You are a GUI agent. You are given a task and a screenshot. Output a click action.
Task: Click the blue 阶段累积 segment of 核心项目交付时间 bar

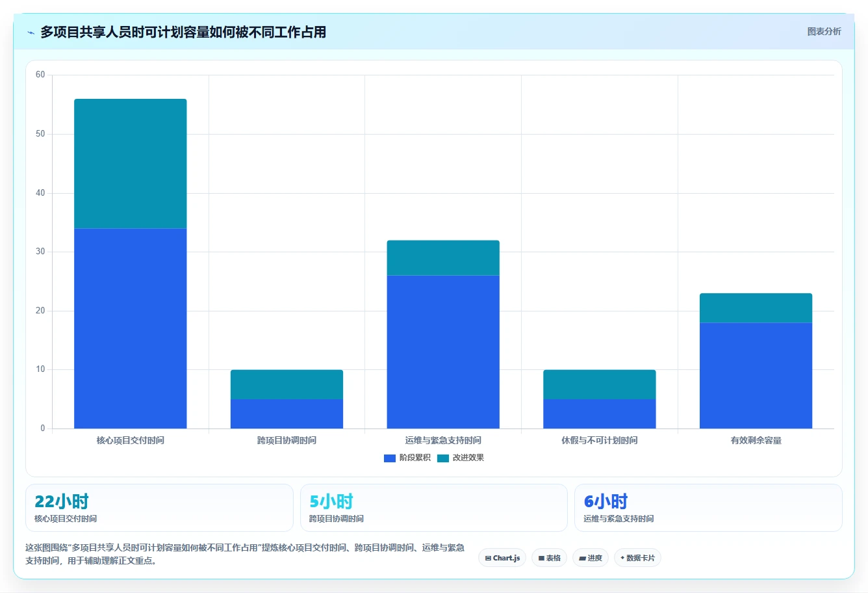[x=131, y=328]
